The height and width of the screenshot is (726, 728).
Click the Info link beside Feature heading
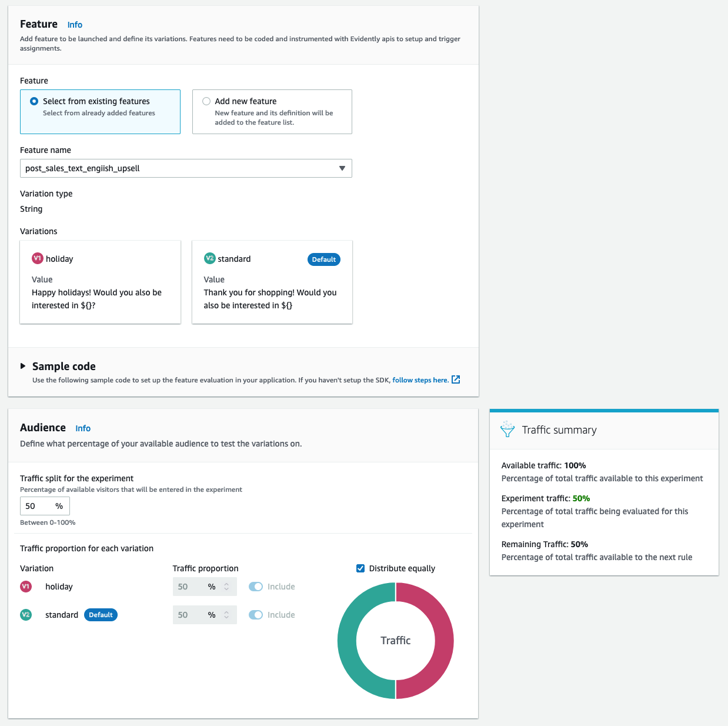(75, 25)
